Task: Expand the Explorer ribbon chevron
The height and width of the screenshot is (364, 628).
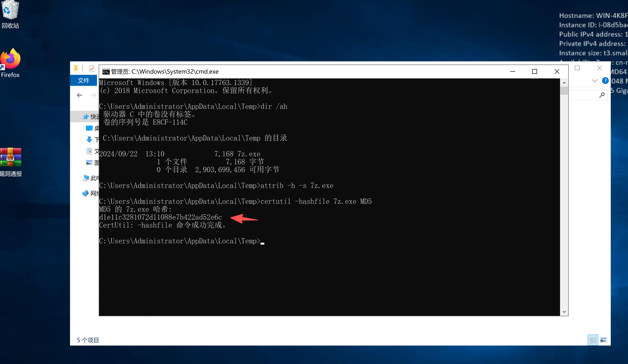Action: pos(595,81)
